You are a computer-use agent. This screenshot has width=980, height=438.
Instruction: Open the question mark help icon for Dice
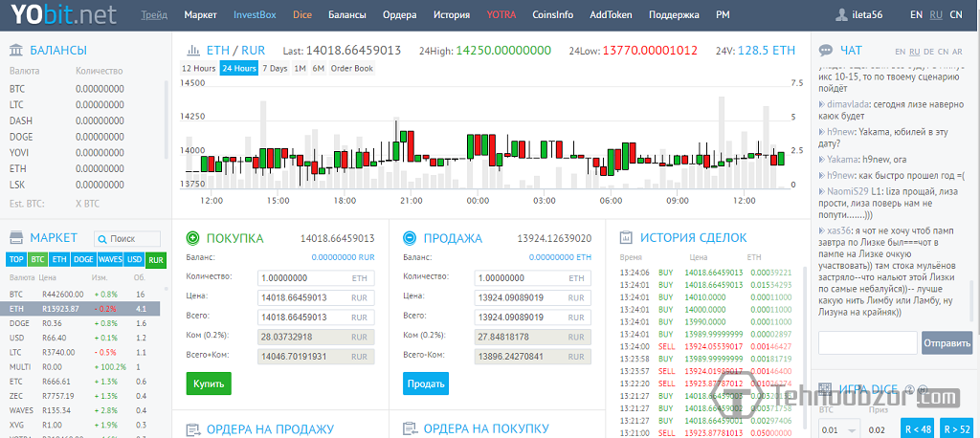click(910, 388)
